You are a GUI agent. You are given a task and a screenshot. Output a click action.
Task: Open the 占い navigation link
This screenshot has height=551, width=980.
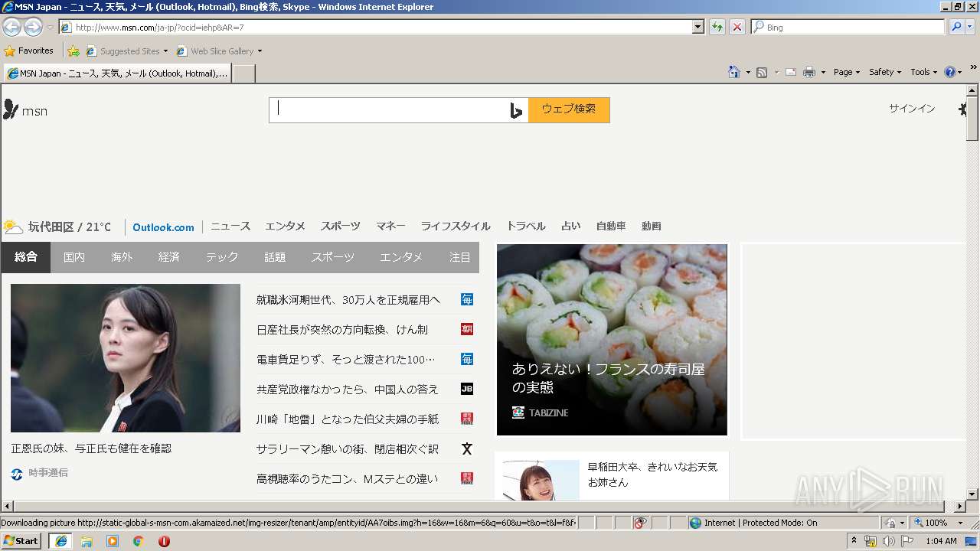tap(571, 227)
